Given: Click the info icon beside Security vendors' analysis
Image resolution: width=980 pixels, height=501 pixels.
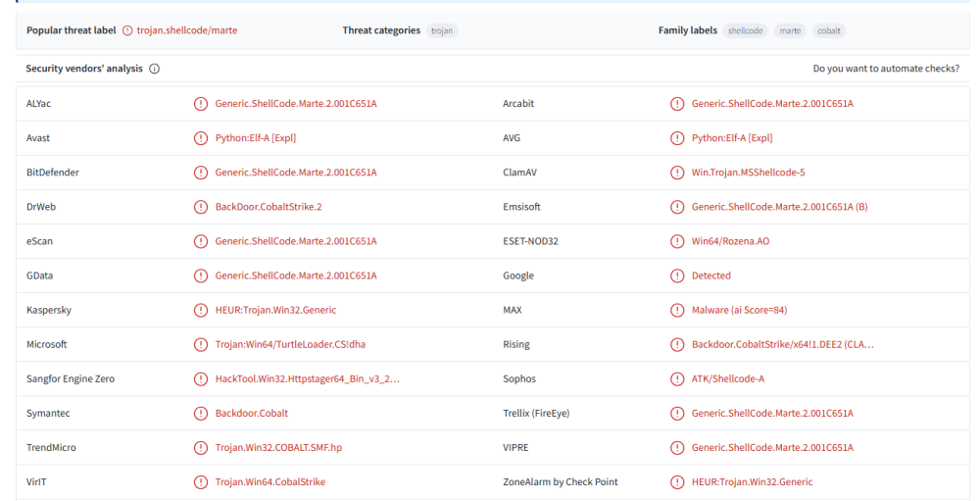Looking at the screenshot, I should coord(155,69).
